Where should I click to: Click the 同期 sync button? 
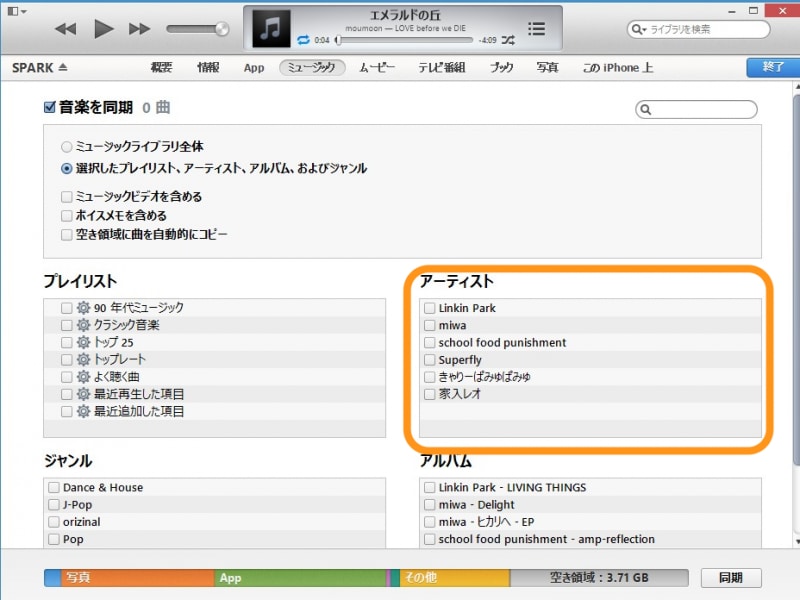coord(731,578)
